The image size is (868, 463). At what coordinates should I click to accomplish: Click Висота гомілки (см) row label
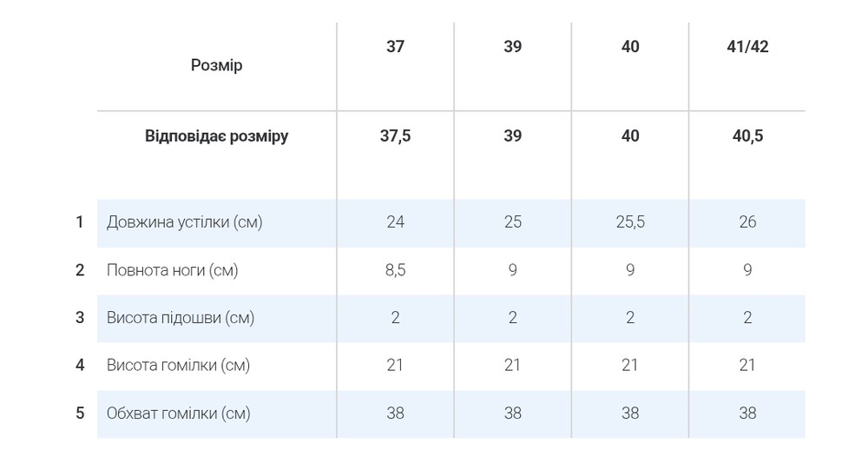pyautogui.click(x=178, y=366)
